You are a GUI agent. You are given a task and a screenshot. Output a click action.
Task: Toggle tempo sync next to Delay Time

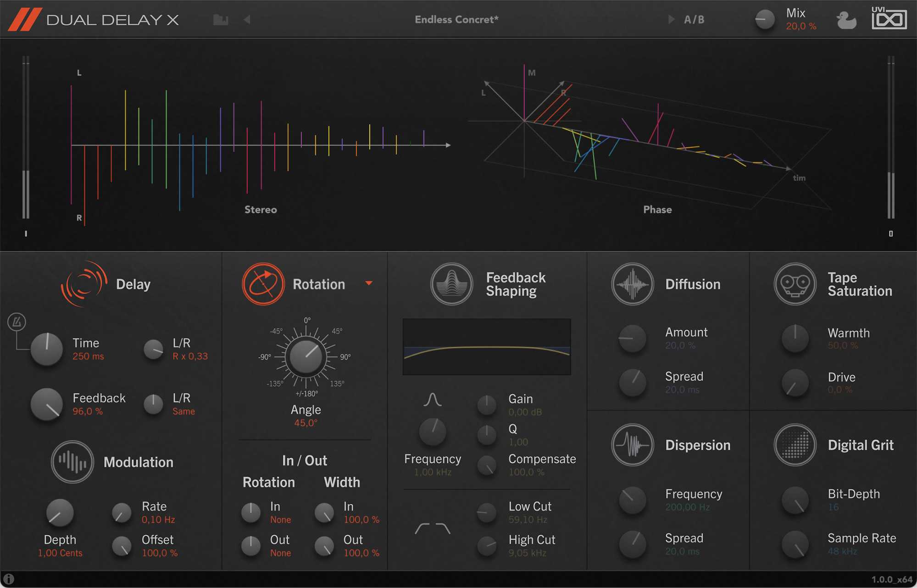pos(17,322)
